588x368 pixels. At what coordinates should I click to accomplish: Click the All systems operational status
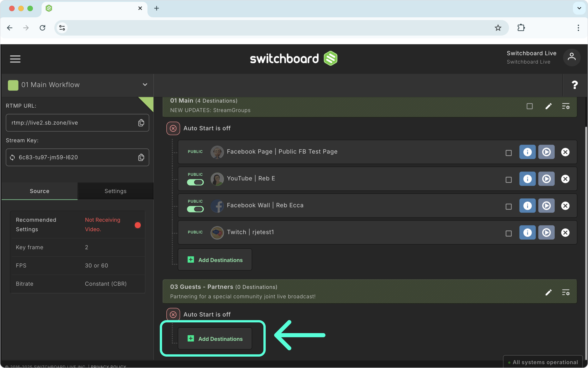pyautogui.click(x=543, y=362)
